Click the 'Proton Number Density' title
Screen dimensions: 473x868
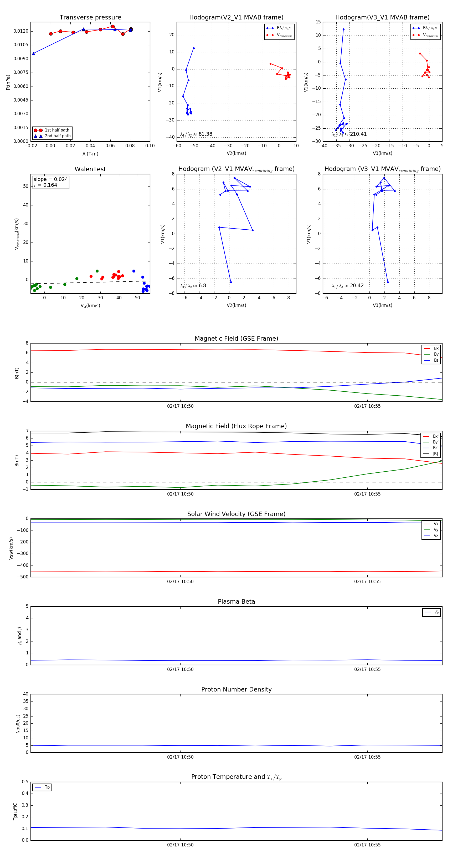click(x=236, y=689)
